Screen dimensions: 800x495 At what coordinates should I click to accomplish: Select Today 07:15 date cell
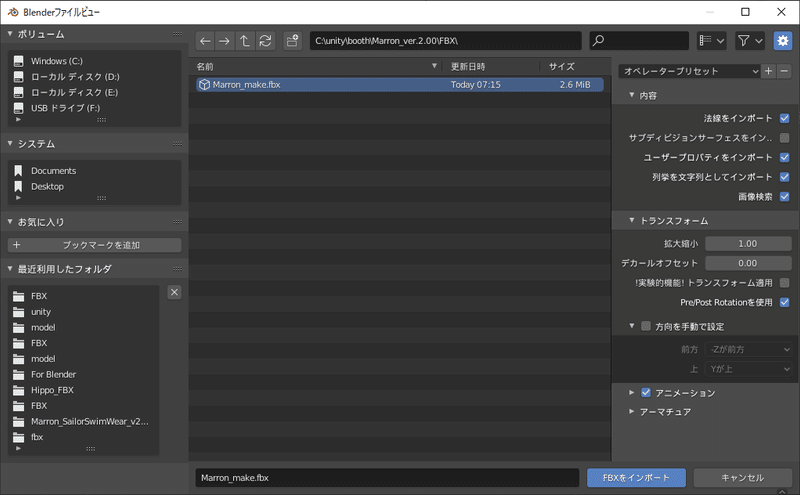(476, 85)
